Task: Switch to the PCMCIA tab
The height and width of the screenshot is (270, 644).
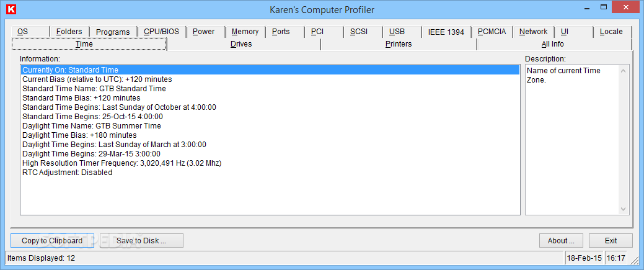Action: click(x=492, y=32)
